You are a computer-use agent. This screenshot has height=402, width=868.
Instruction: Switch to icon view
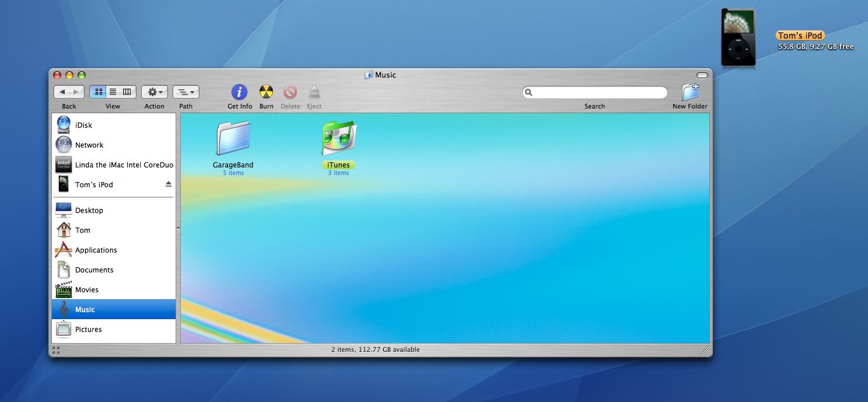pyautogui.click(x=99, y=92)
